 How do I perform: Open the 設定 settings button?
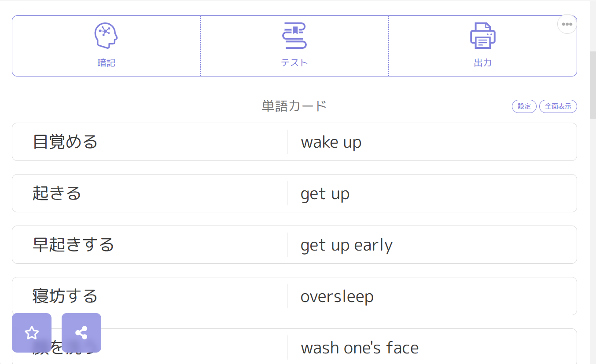[524, 106]
